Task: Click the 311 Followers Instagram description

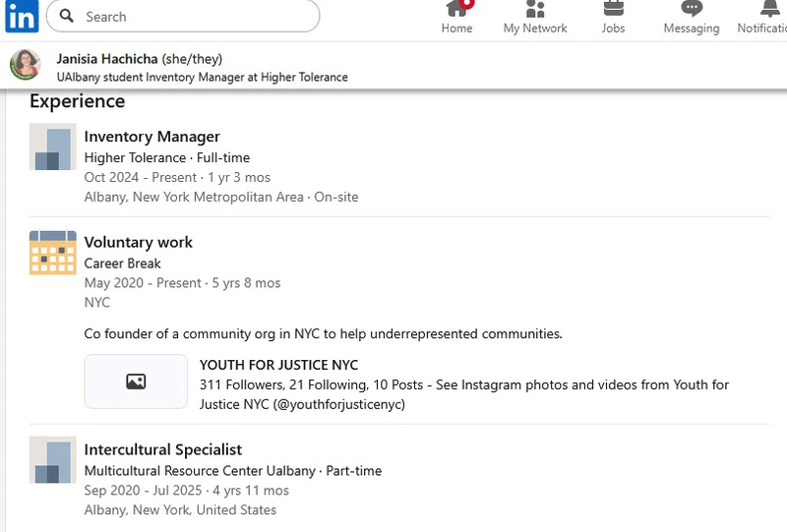Action: pyautogui.click(x=464, y=394)
